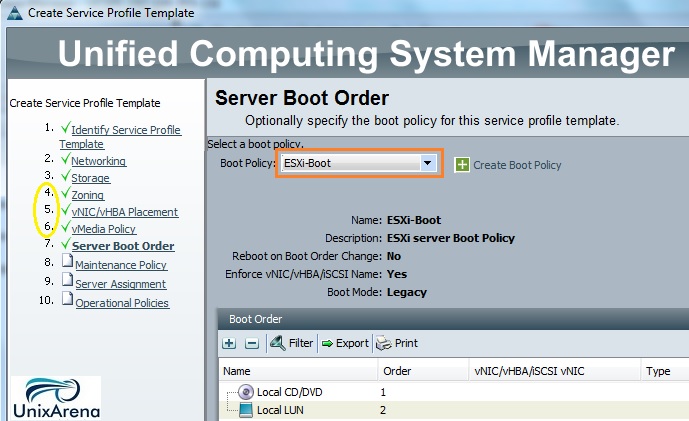Click the green checkmark beside Zoning

65,192
